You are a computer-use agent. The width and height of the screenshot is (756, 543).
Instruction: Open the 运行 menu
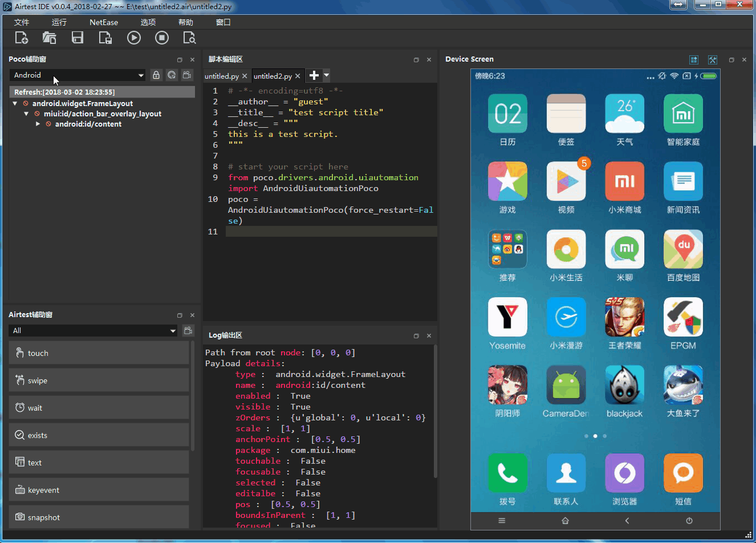point(59,22)
